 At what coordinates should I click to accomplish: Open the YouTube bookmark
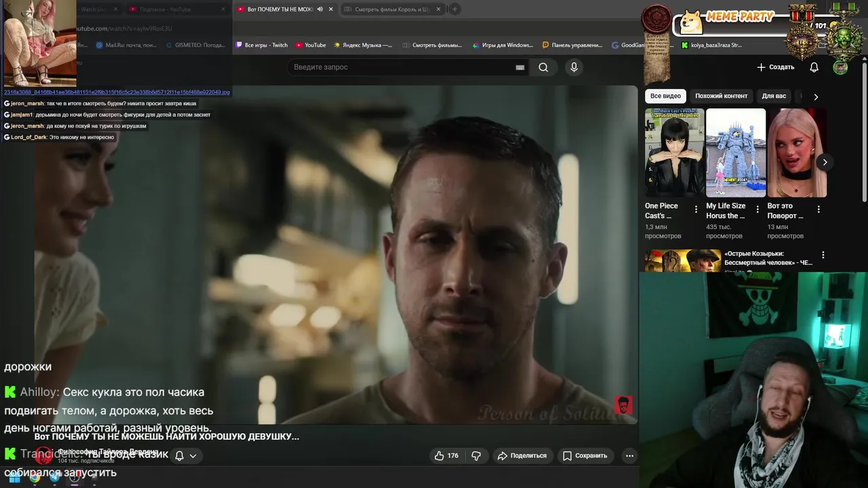tap(311, 45)
